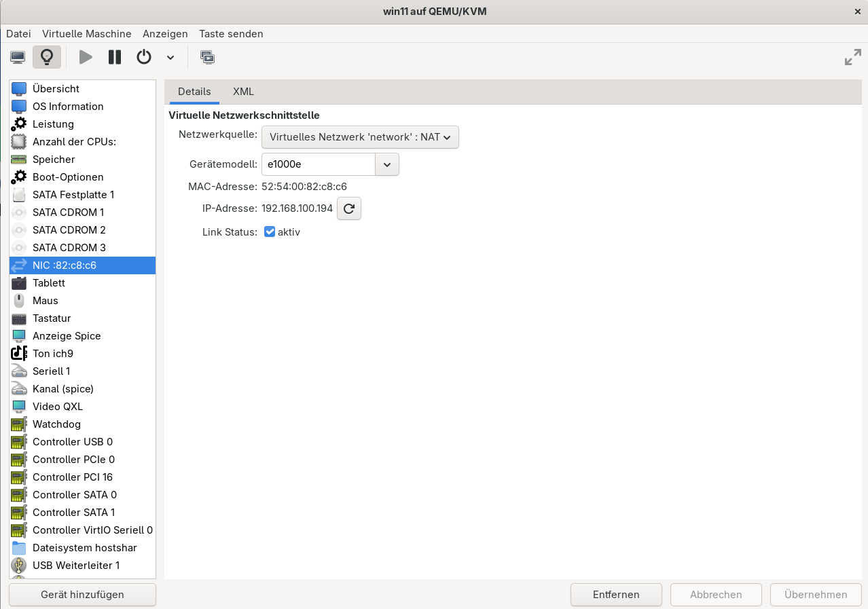Show virtual hardware details lightbulb icon
The image size is (868, 609).
47,57
